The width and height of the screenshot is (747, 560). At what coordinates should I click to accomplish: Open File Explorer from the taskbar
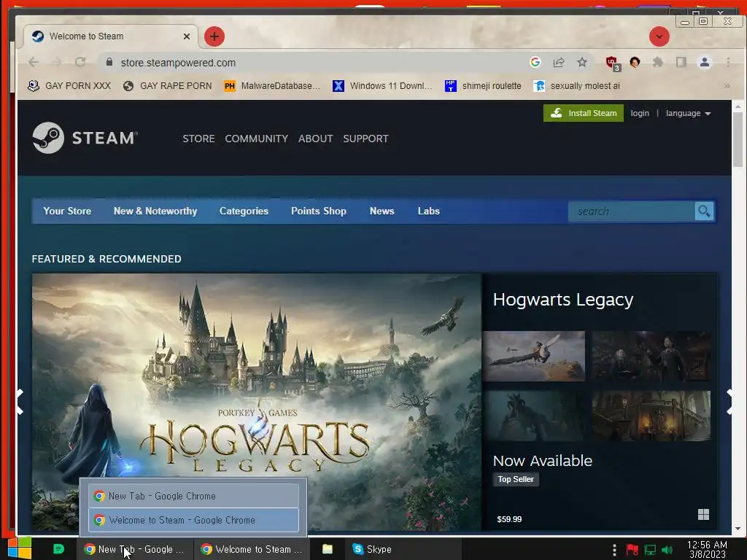[x=328, y=549]
